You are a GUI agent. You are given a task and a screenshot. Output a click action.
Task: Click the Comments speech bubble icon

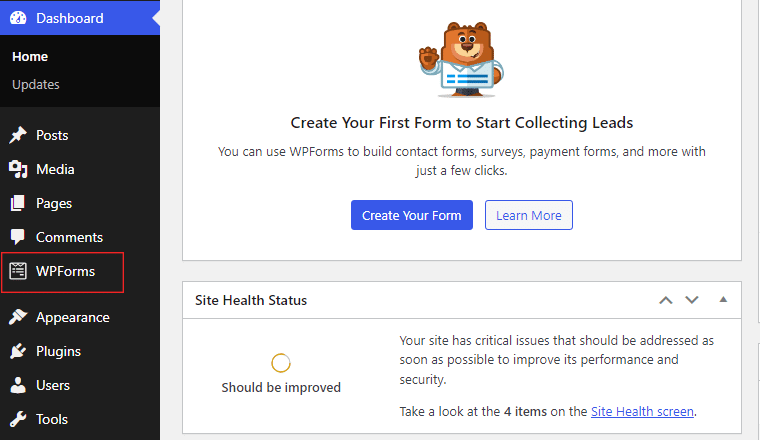pos(18,237)
